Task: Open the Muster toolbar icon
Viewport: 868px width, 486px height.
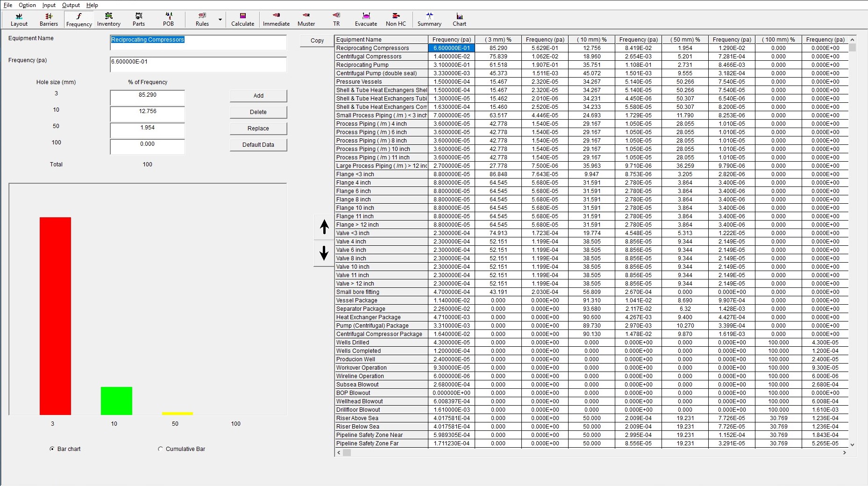Action: click(306, 20)
